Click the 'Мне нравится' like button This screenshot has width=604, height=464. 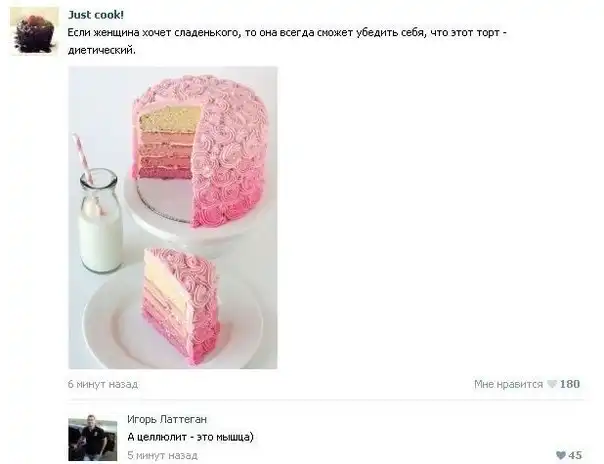point(508,384)
